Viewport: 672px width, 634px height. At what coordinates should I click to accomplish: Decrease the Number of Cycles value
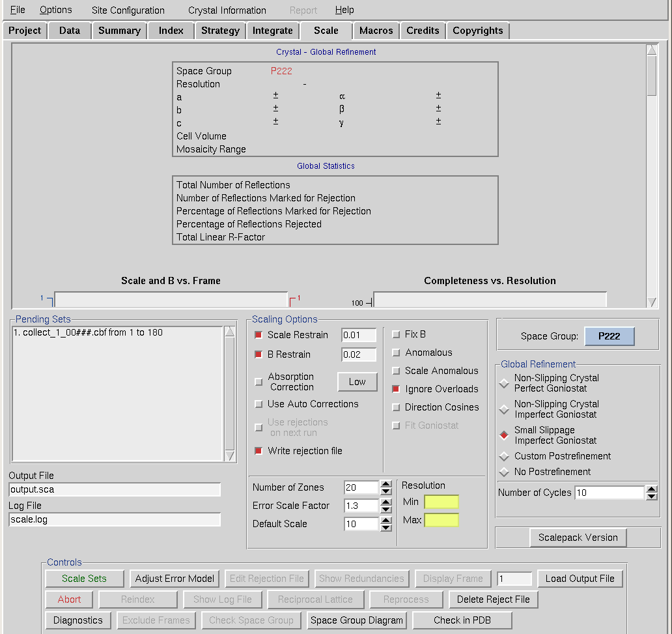pyautogui.click(x=651, y=497)
